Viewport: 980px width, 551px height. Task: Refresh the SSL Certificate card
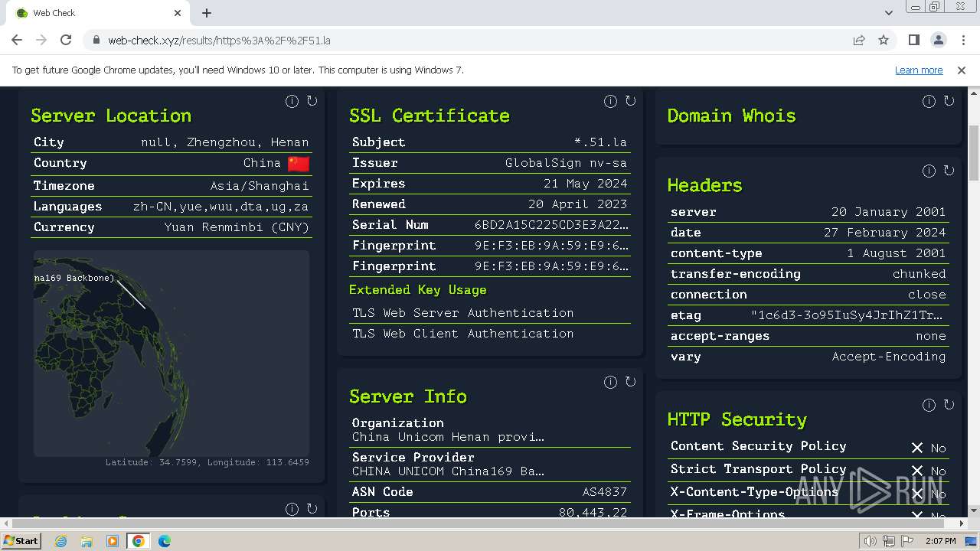[630, 101]
